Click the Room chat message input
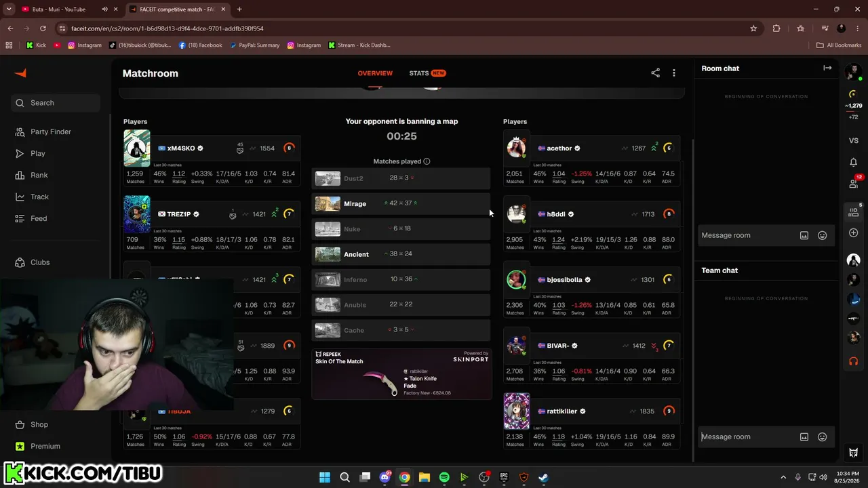 click(746, 235)
